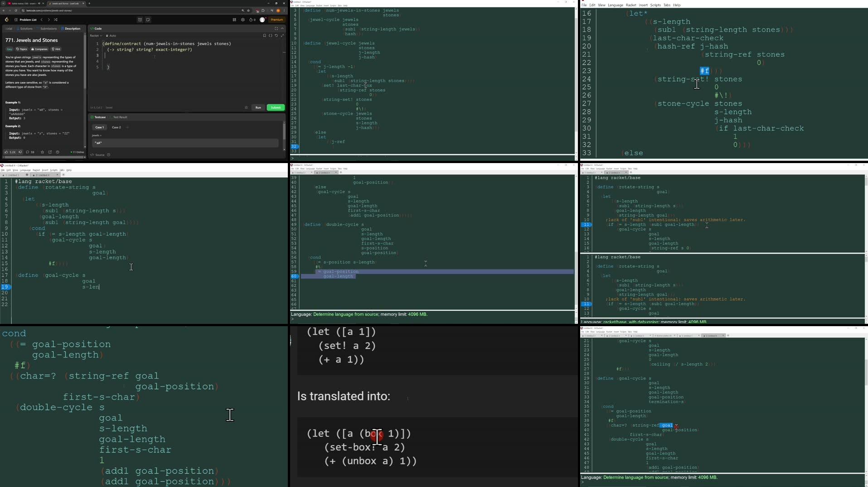Open LeetCode profile avatar
The image size is (868, 487).
coord(262,19)
